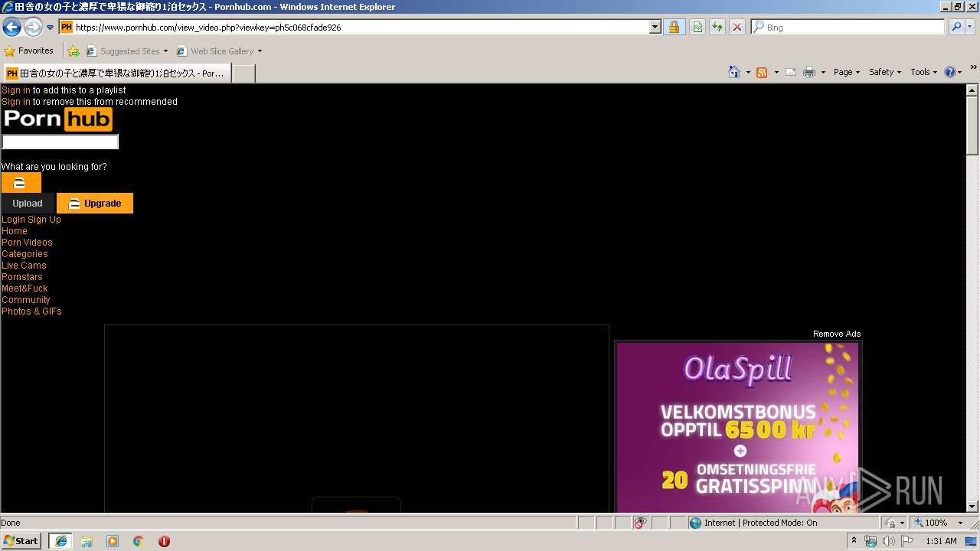
Task: Open the Web Slice Gallery dropdown
Action: (219, 51)
